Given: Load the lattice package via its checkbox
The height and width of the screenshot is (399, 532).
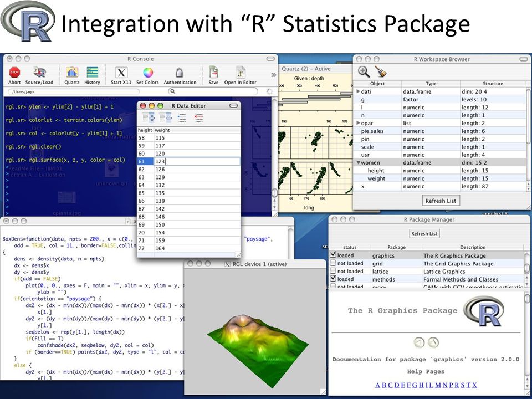Looking at the screenshot, I should tap(333, 271).
